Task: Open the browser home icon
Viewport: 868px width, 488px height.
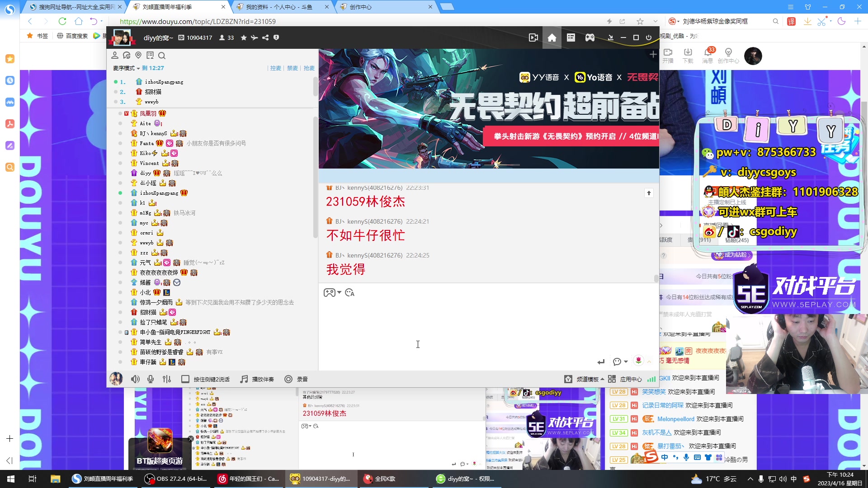Action: (x=79, y=21)
